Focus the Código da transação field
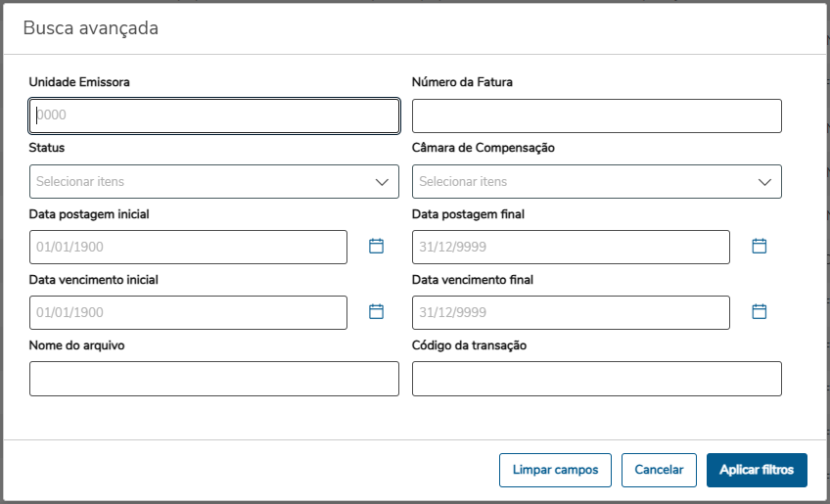Image resolution: width=830 pixels, height=504 pixels. [597, 379]
